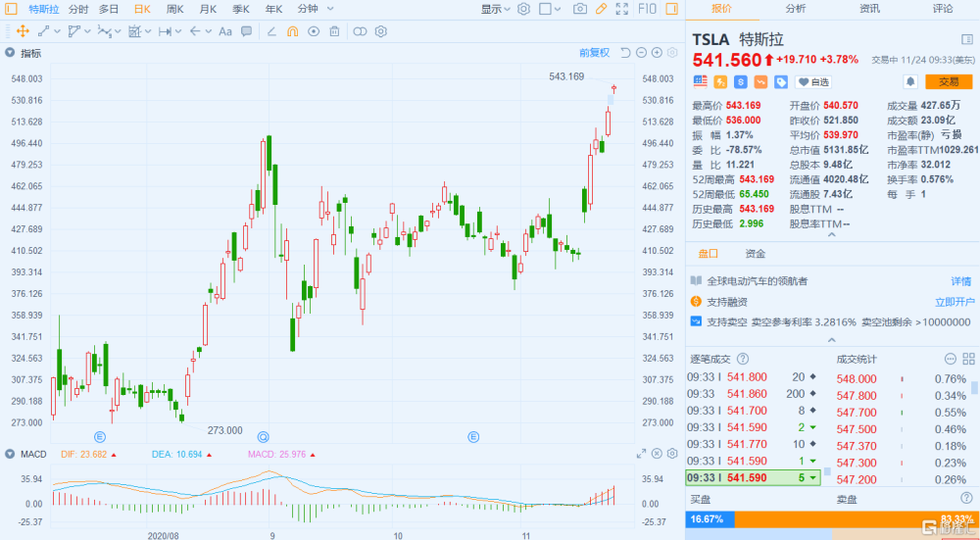Open MACD indicator settings gear
Viewport: 980px width, 540px height.
tap(672, 454)
